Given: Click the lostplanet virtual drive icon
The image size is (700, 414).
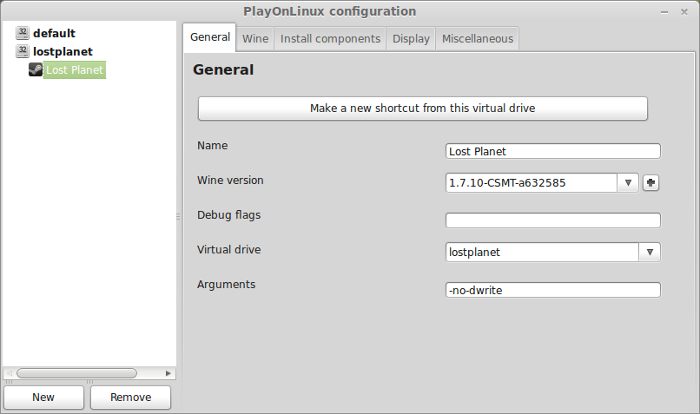Looking at the screenshot, I should (x=22, y=51).
